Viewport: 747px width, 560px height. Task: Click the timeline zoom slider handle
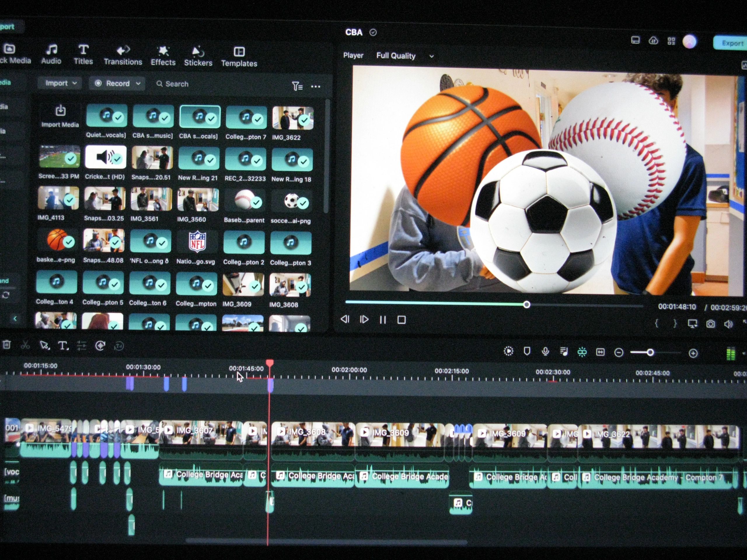click(650, 353)
